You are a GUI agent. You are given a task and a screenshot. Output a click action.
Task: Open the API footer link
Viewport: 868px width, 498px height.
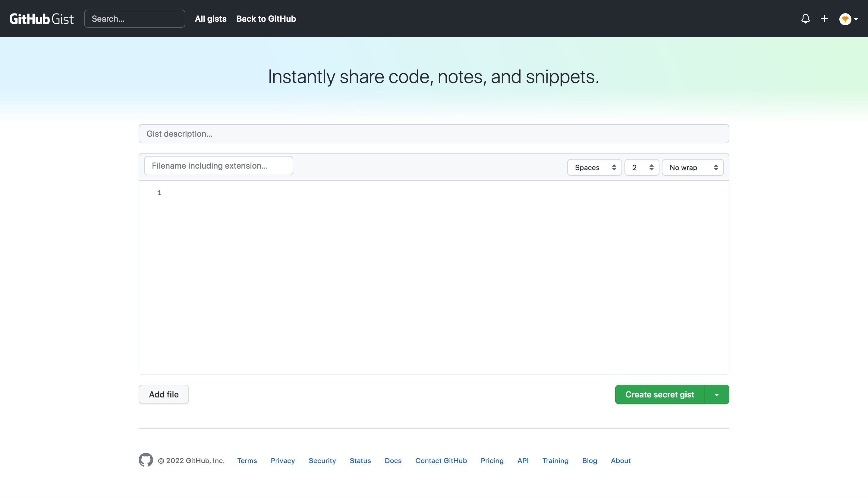[523, 461]
